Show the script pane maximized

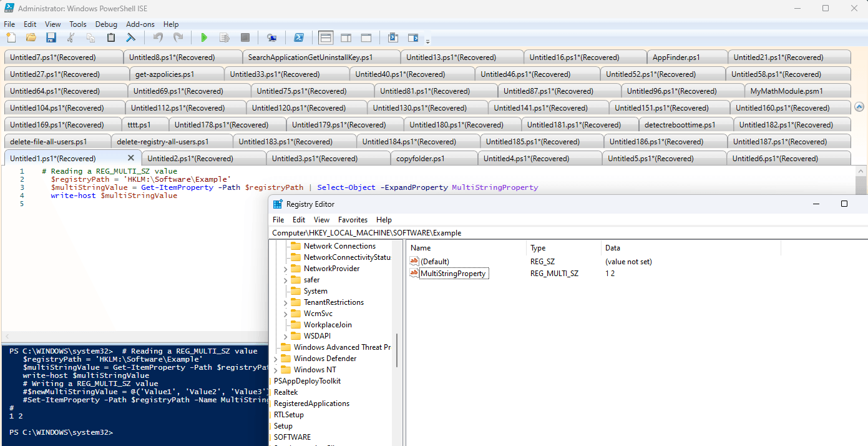366,37
